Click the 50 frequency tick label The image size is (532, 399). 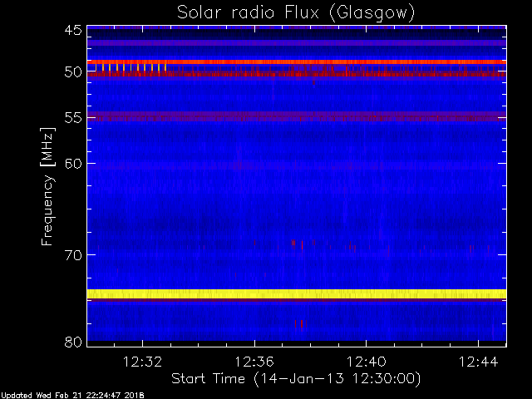point(73,71)
